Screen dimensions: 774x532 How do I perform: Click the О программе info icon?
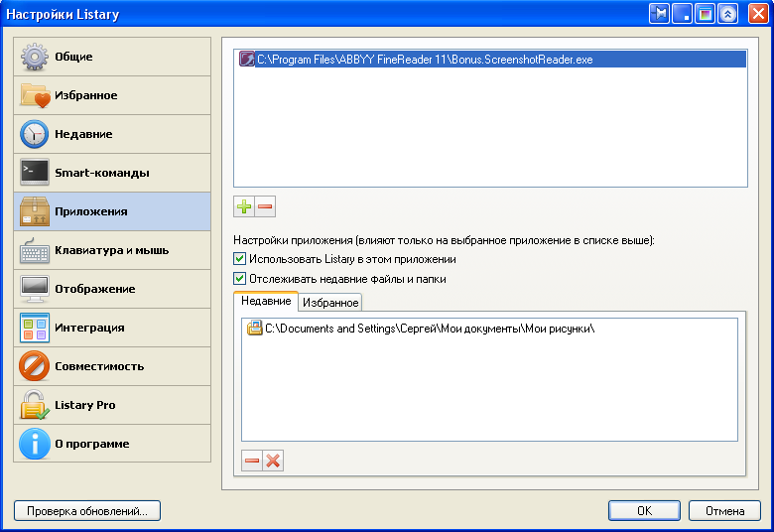coord(35,444)
